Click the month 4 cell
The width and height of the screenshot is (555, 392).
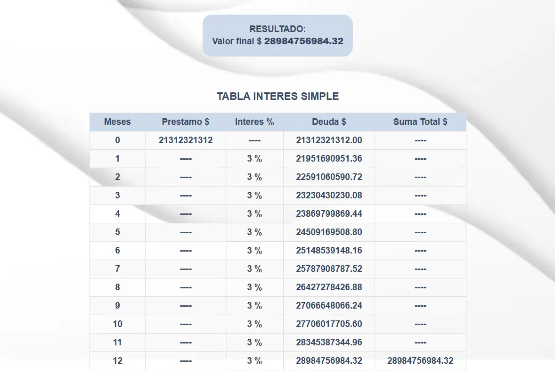click(117, 214)
